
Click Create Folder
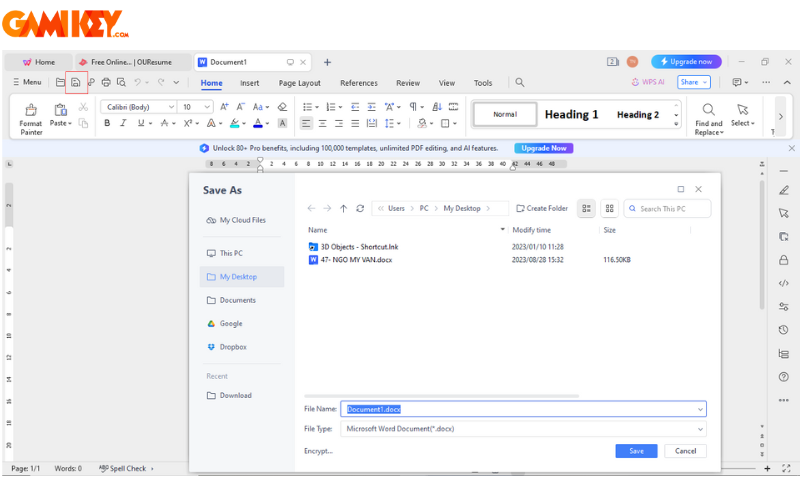542,208
